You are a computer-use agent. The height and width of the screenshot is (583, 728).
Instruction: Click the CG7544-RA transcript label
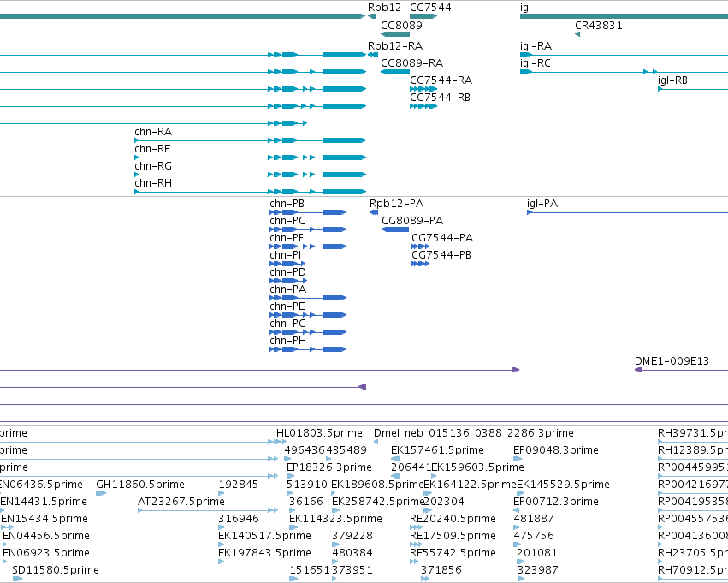click(441, 80)
